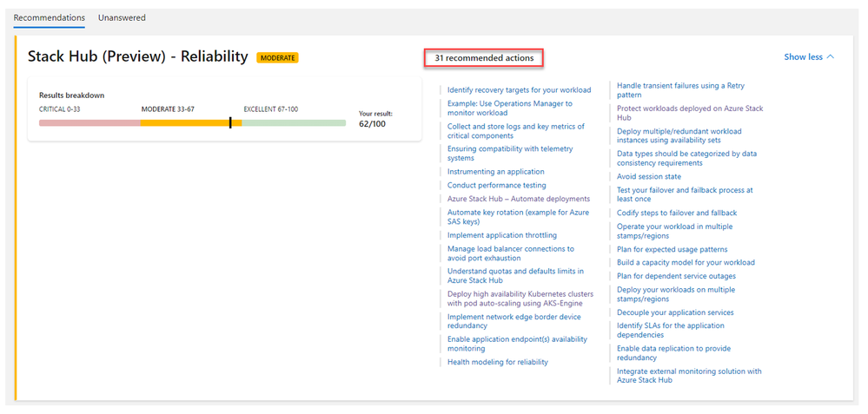Click the 31 recommended actions text

click(x=484, y=57)
